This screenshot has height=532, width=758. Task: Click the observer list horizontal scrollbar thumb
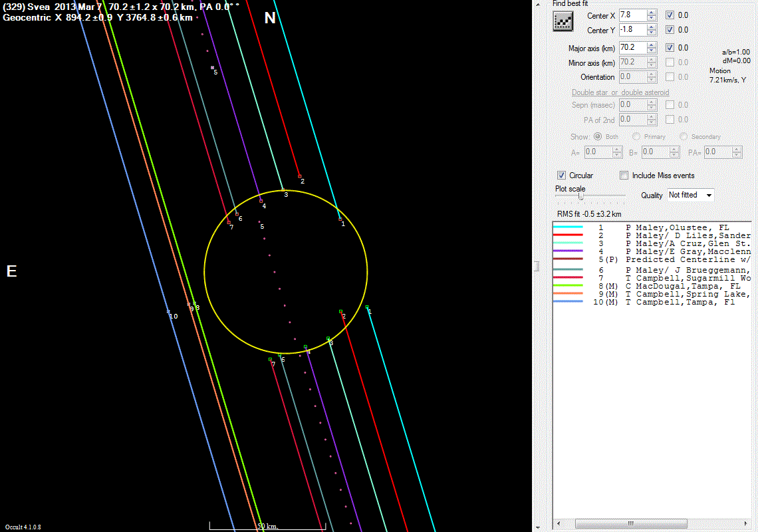click(631, 523)
